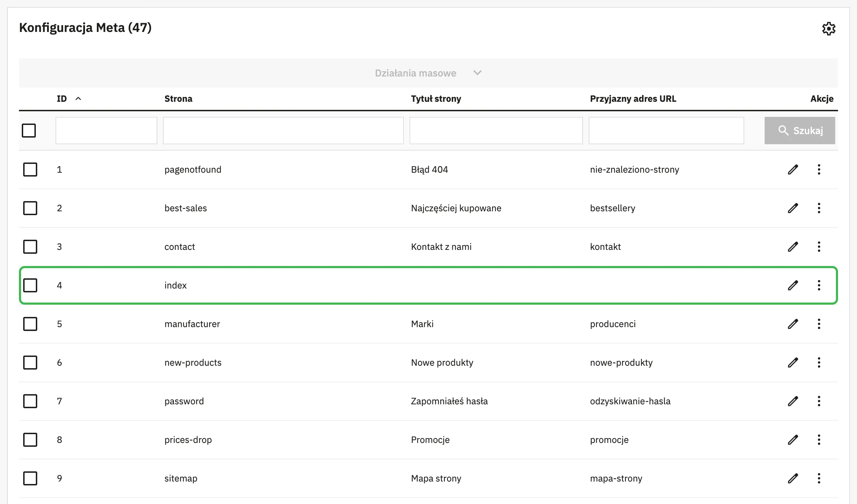857x504 pixels.
Task: Open more actions menu for index row
Action: coord(819,285)
